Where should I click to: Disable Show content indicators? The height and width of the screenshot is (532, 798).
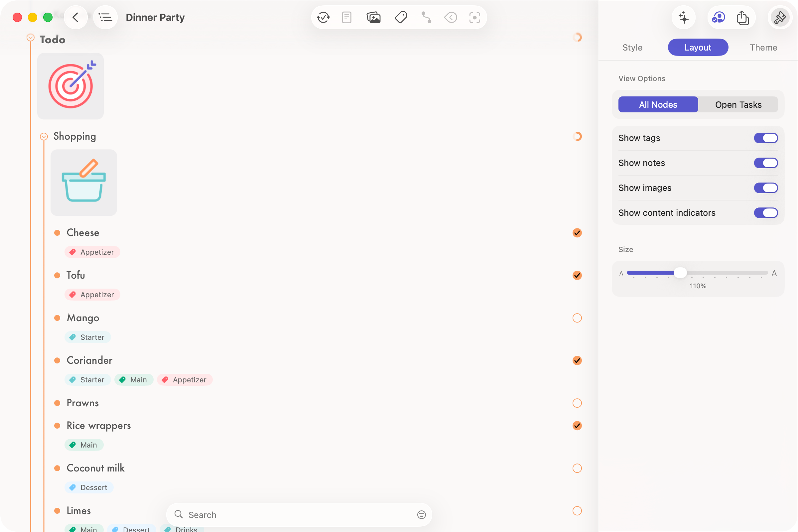click(766, 213)
